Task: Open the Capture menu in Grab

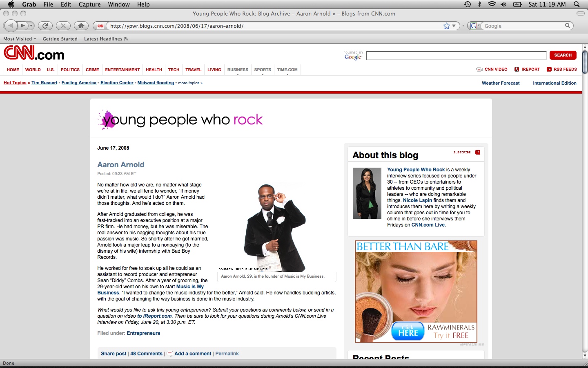Action: pos(89,4)
